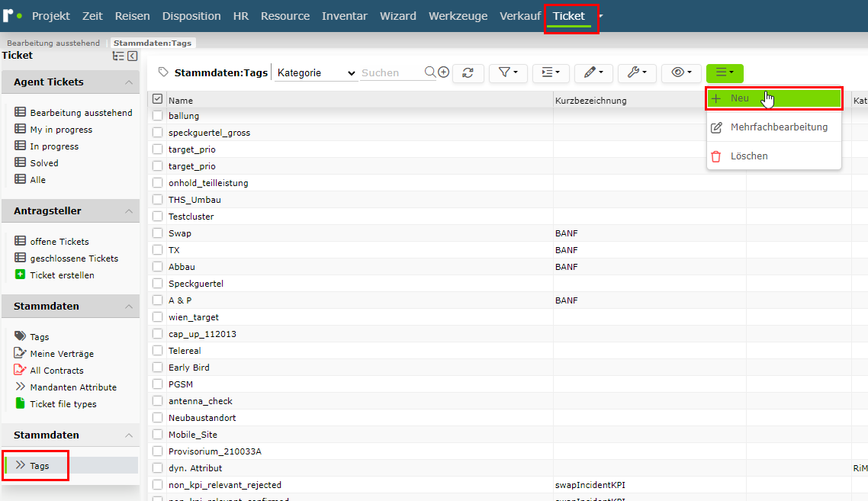Choose Neu from the open menu
The width and height of the screenshot is (868, 501).
coord(774,98)
